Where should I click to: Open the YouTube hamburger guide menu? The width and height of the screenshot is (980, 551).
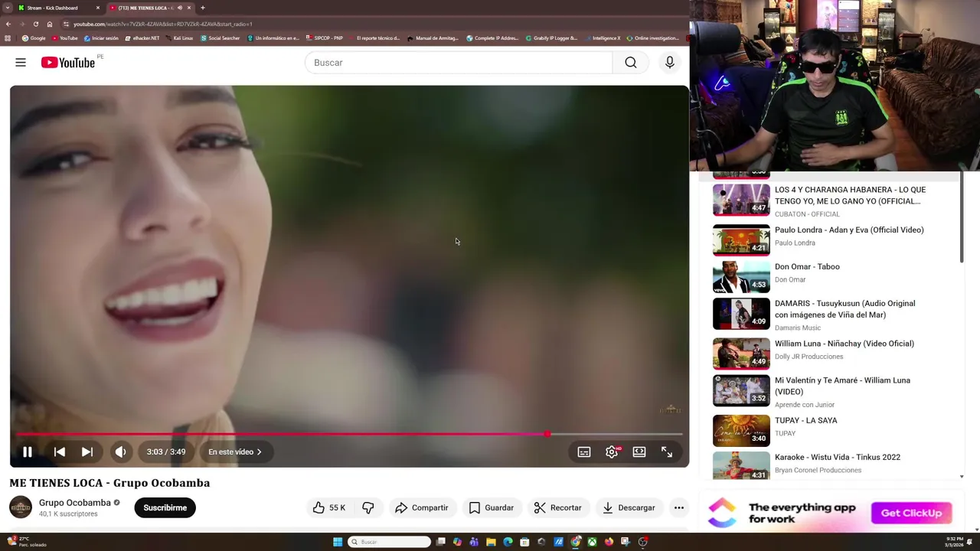pos(21,63)
